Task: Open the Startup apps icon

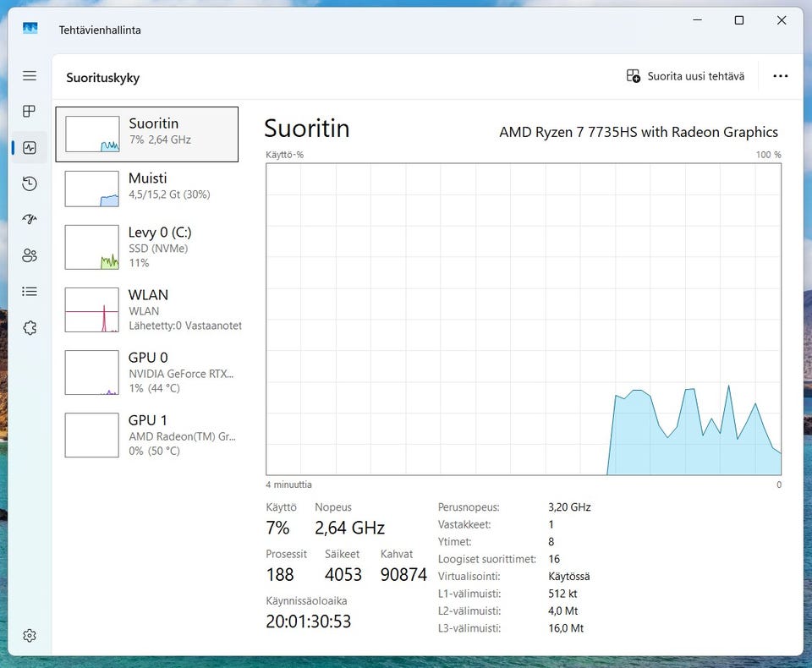Action: click(x=30, y=219)
